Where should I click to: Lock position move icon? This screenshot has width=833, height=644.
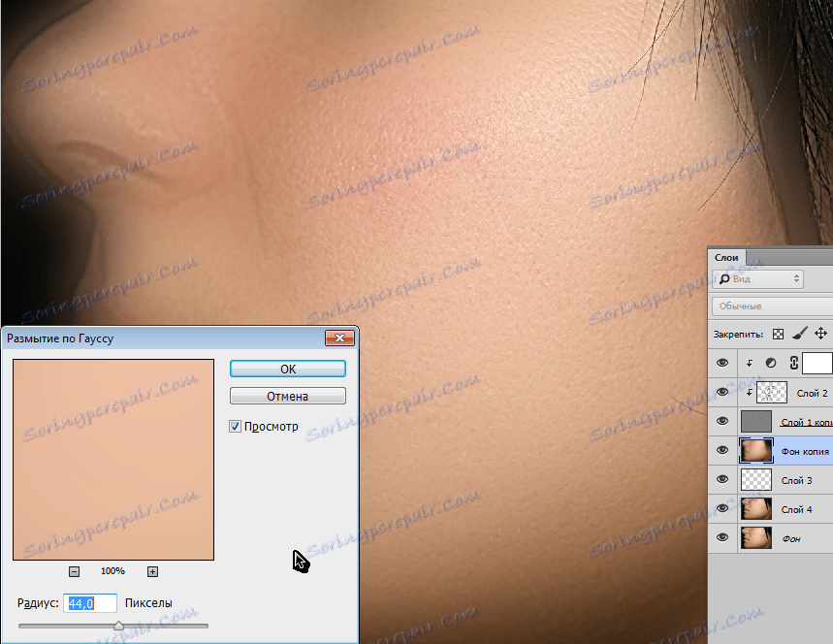pyautogui.click(x=820, y=334)
